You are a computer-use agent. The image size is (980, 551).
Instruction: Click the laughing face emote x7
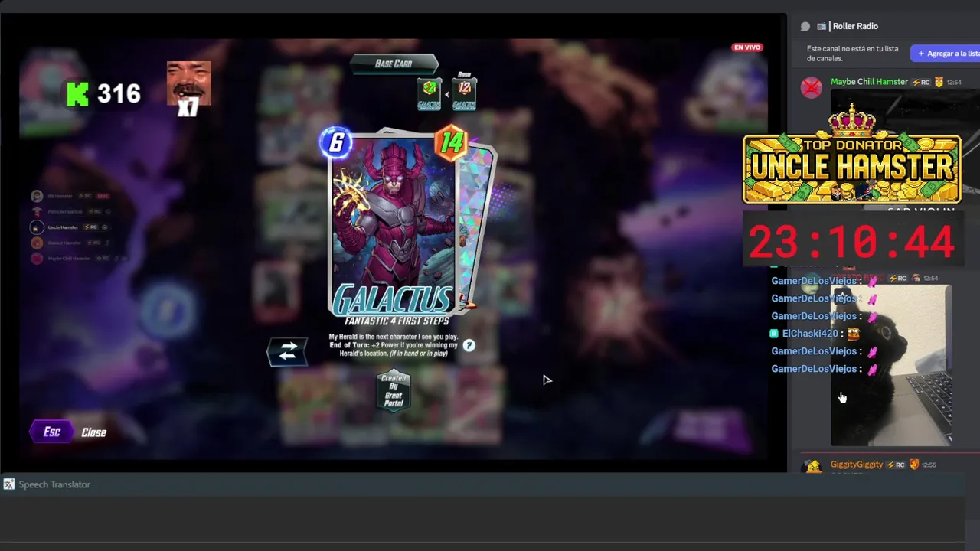(188, 89)
